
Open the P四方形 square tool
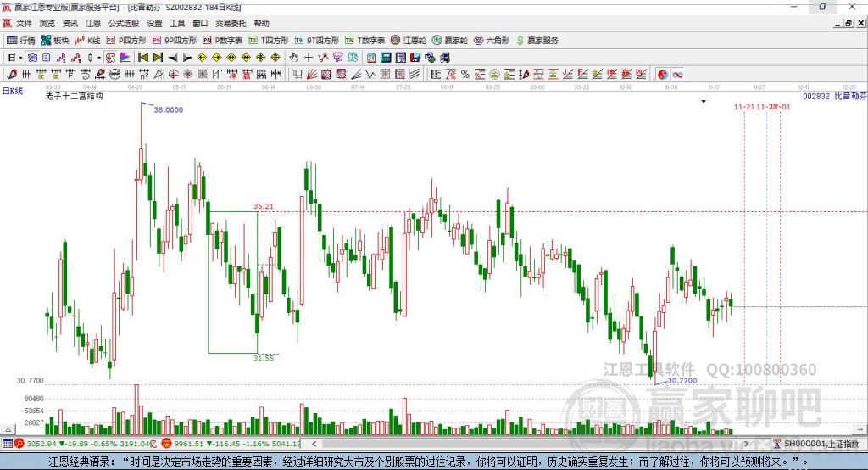point(126,41)
